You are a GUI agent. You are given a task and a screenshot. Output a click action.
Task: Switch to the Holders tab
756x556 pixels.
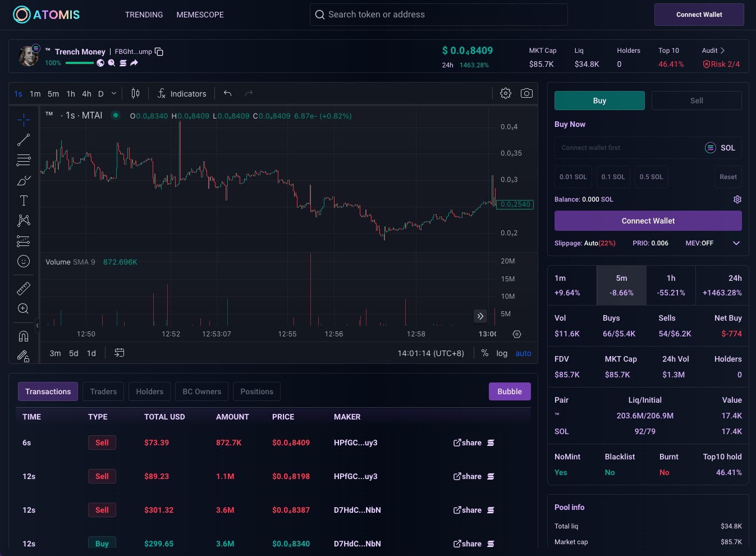coord(149,391)
